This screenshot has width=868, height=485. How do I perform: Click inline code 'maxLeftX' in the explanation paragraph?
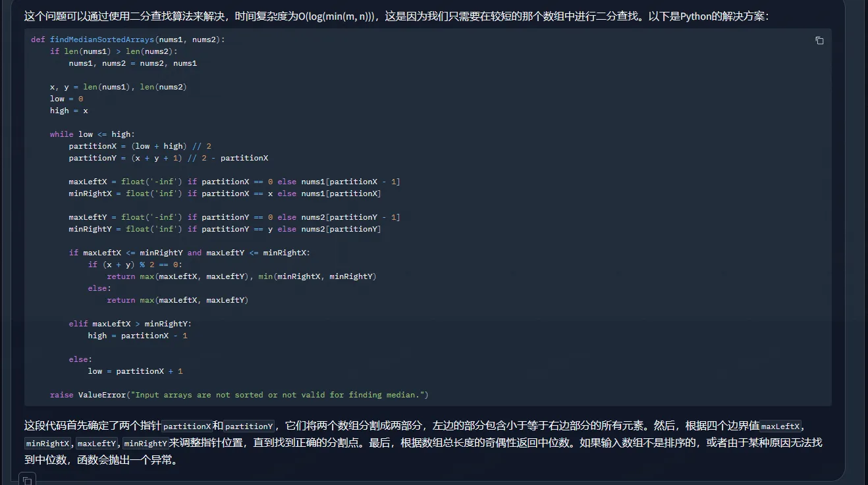click(780, 426)
